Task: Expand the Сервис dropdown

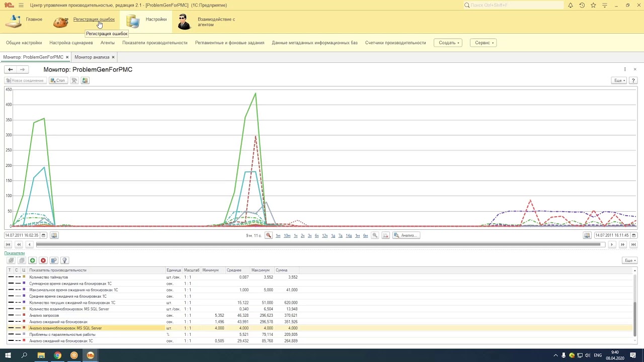Action: (x=484, y=43)
